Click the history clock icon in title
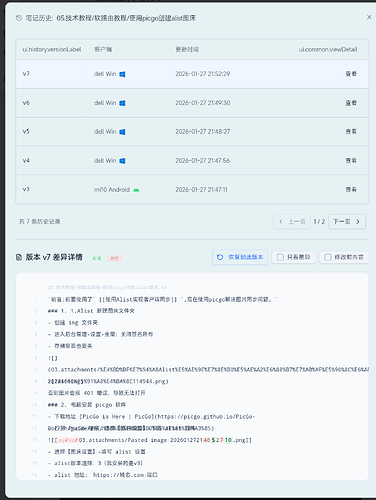376x500 pixels. pos(19,18)
